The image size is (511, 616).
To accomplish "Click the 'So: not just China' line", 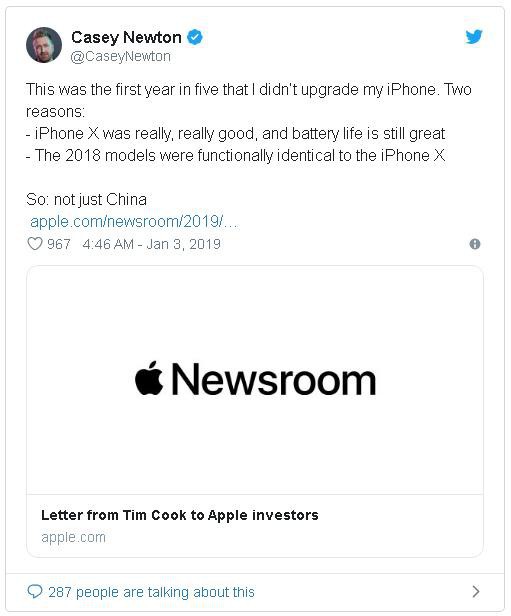I will 86,200.
